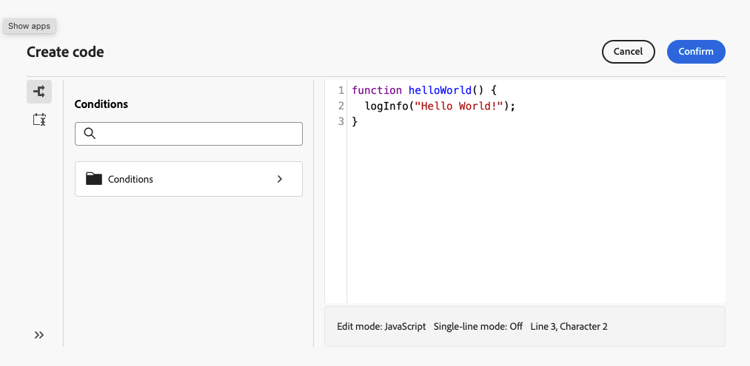This screenshot has width=750, height=366.
Task: Select line number 2 in gutter
Action: click(341, 106)
